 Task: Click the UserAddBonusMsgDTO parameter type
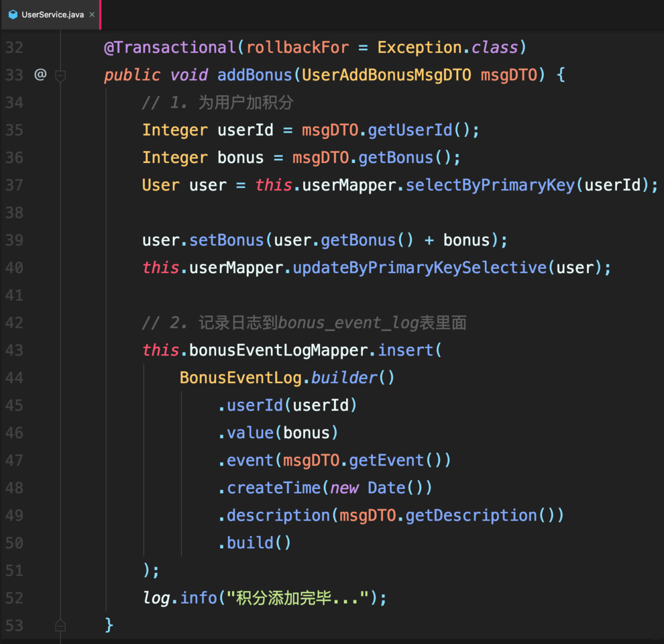(x=386, y=75)
